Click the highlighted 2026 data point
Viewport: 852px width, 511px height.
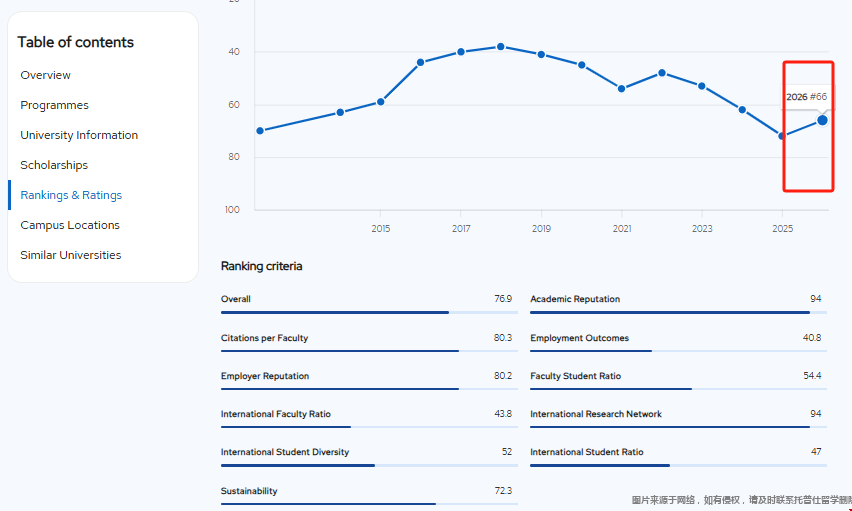(822, 120)
